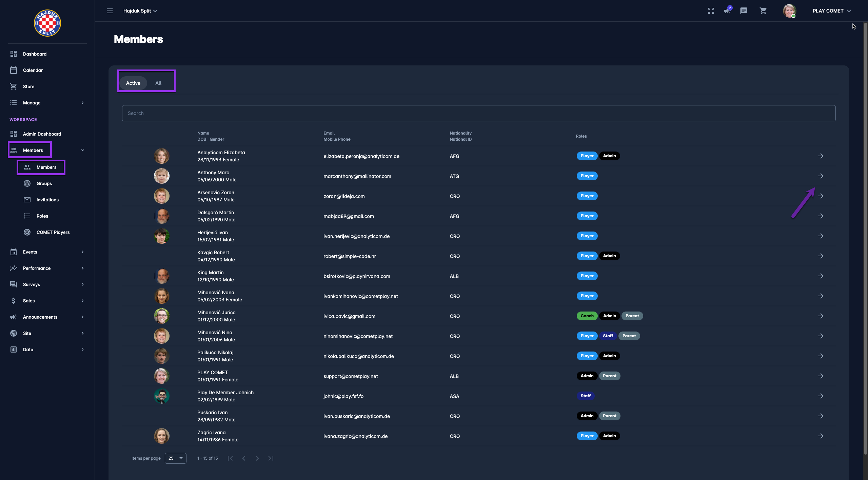This screenshot has width=868, height=480.
Task: Open COMET Players in sidebar
Action: coord(53,232)
